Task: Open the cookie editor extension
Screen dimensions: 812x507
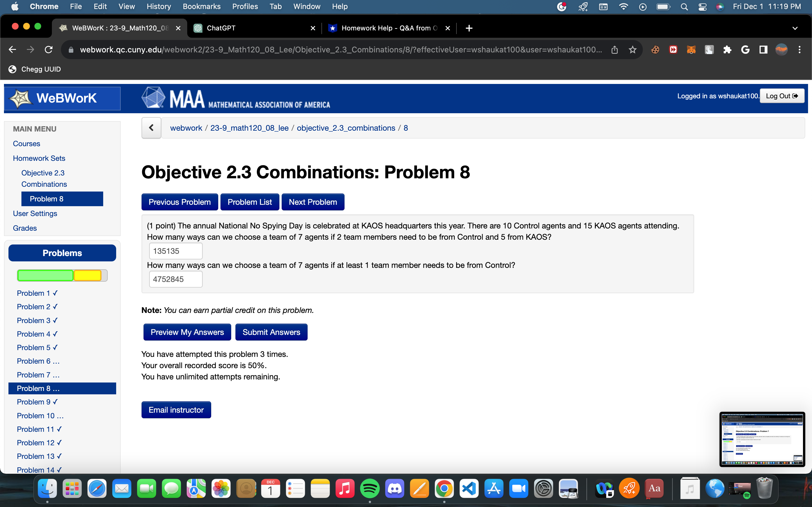Action: click(x=655, y=49)
